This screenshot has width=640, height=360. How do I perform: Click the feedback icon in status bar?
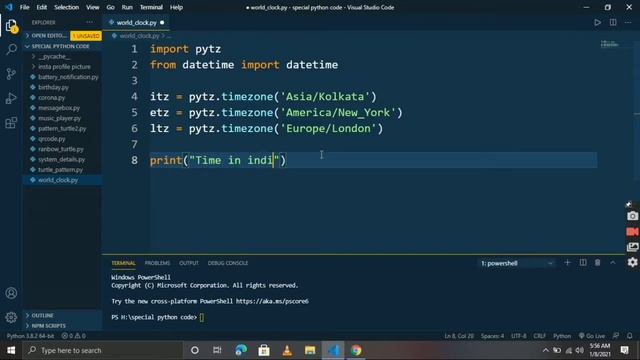point(616,336)
